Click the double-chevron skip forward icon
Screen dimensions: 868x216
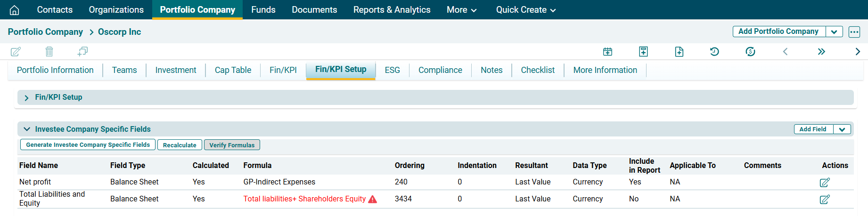(821, 52)
